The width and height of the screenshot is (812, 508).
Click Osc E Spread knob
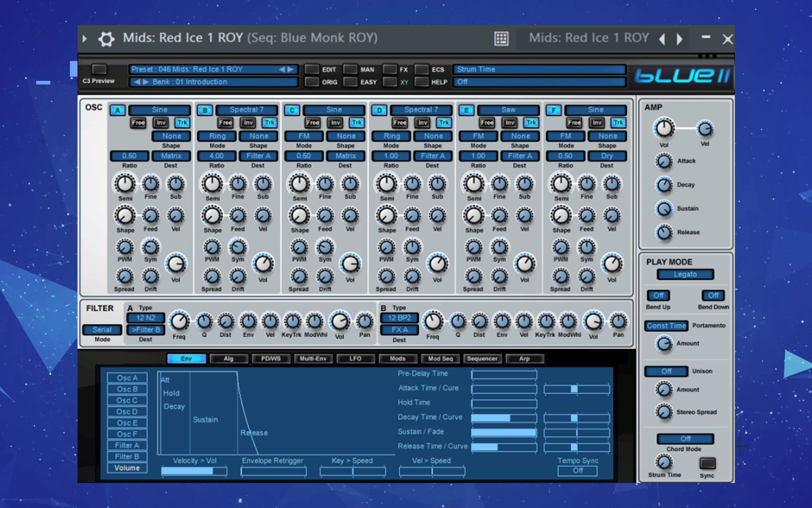473,276
